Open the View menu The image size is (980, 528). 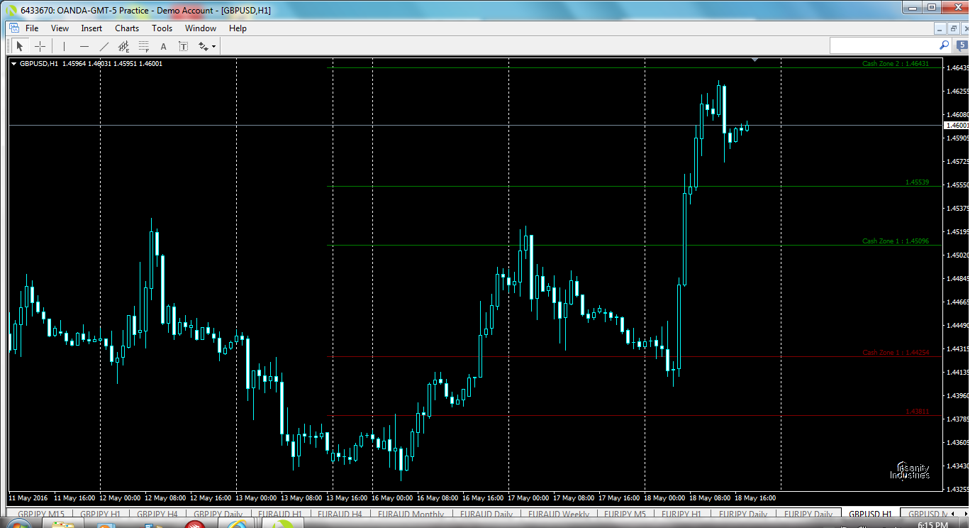(60, 28)
